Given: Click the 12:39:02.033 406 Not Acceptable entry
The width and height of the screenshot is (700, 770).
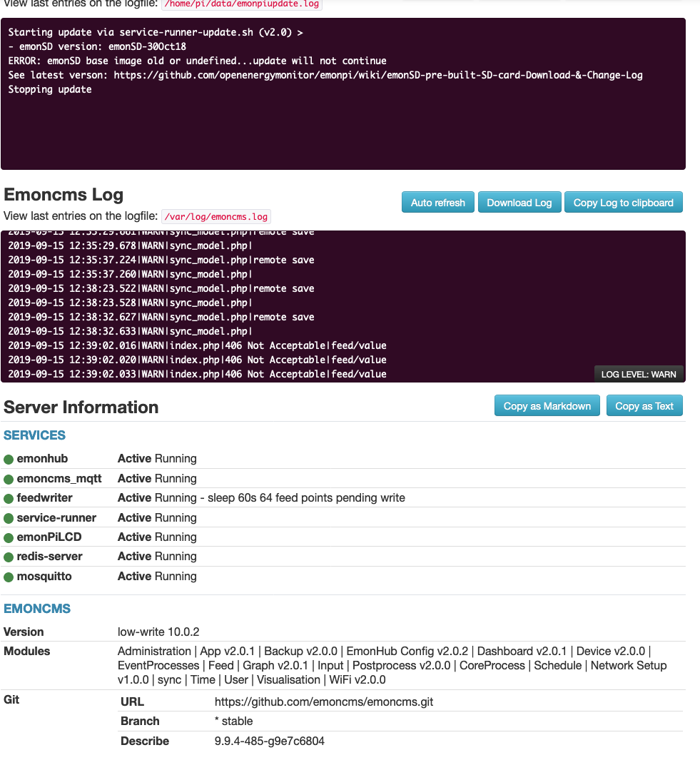Looking at the screenshot, I should click(198, 374).
